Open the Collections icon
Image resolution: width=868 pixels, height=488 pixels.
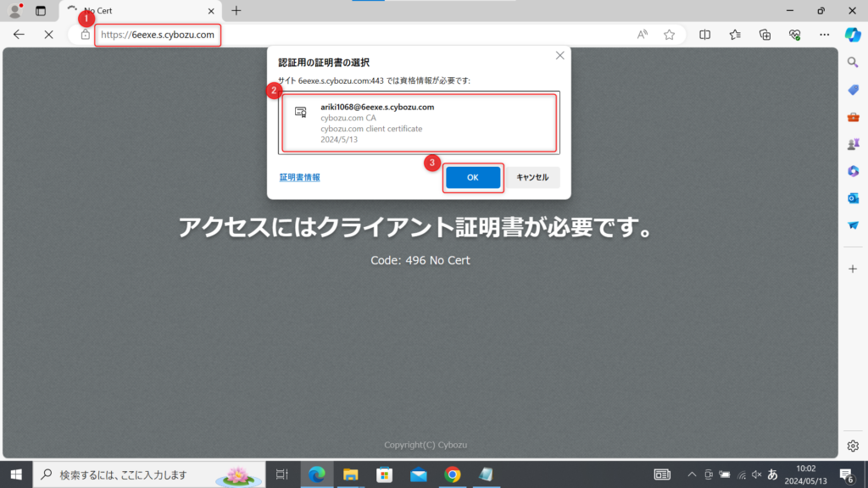pyautogui.click(x=765, y=35)
